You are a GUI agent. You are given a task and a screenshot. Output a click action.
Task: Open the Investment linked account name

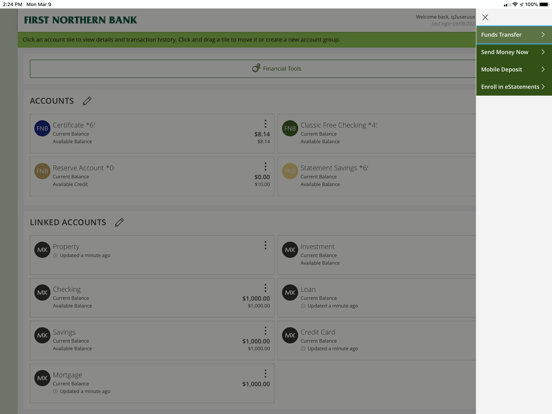click(318, 246)
